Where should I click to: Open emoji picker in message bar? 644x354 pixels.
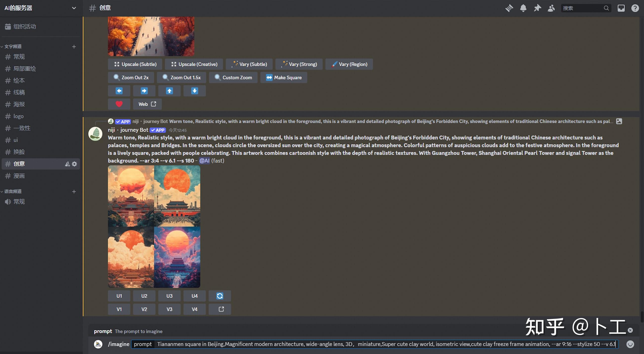coord(630,344)
